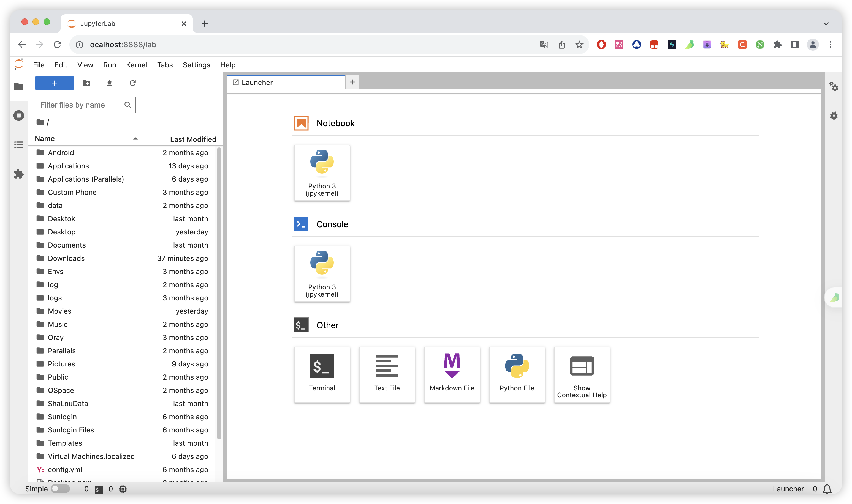This screenshot has width=852, height=504.
Task: Open the File menu
Action: [38, 65]
